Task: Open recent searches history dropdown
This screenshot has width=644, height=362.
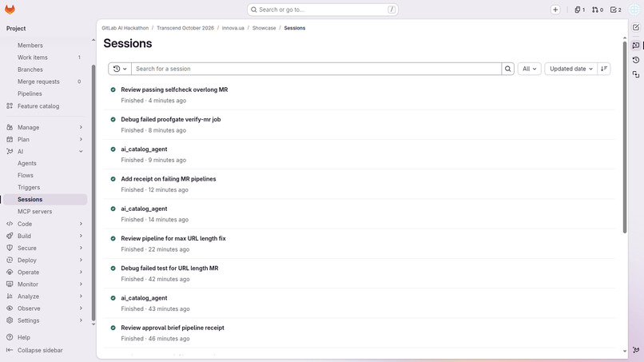Action: click(120, 69)
